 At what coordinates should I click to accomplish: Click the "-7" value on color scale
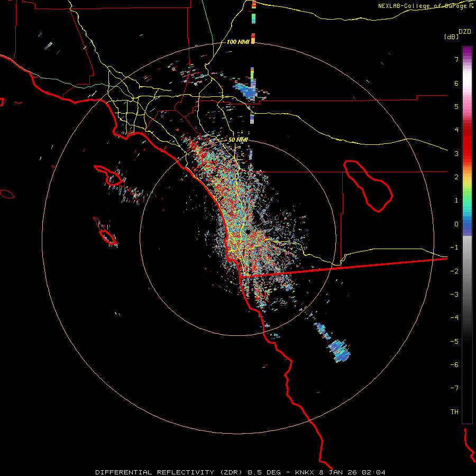pyautogui.click(x=454, y=388)
